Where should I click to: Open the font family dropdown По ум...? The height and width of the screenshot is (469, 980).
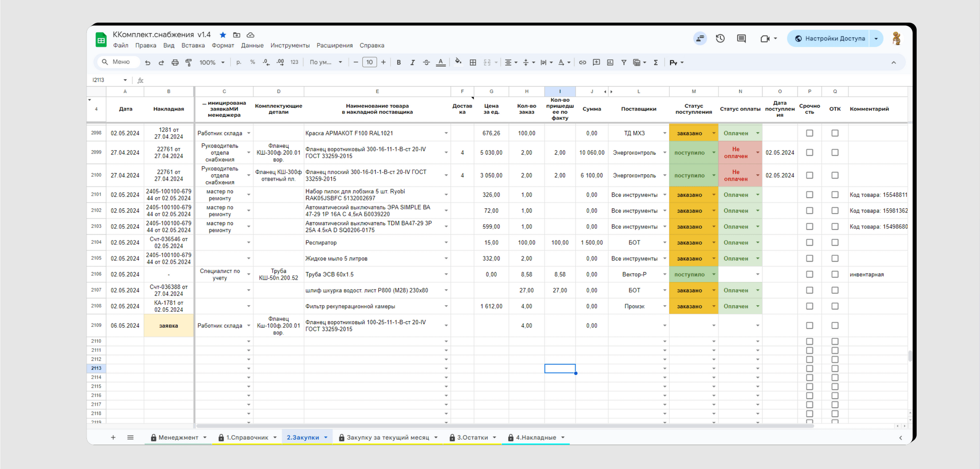(326, 62)
